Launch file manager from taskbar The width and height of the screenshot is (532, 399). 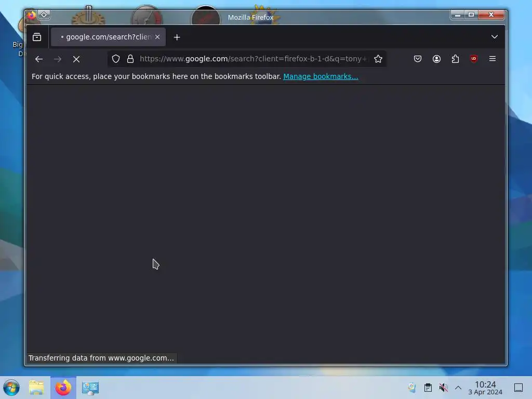[x=37, y=388]
